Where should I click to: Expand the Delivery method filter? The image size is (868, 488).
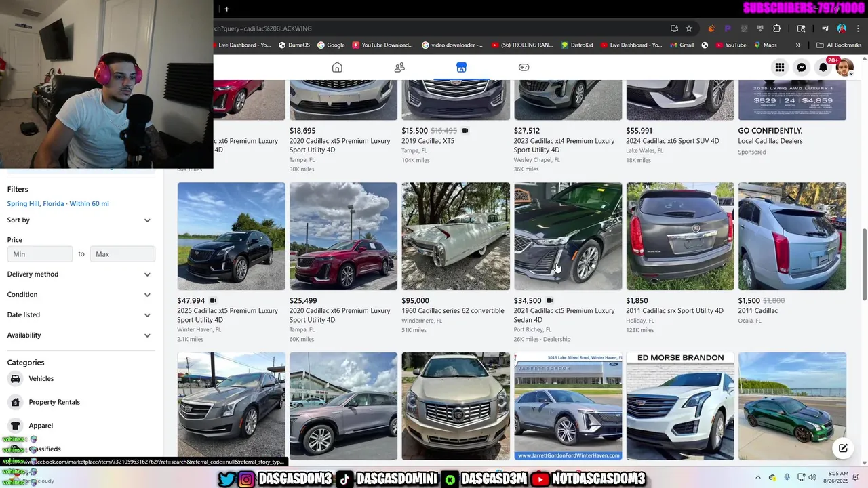(79, 274)
